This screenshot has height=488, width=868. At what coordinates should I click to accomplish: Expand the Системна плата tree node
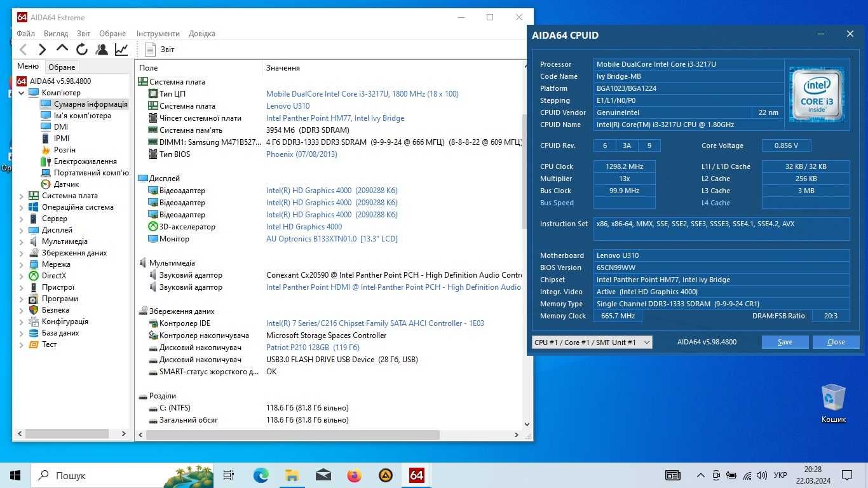pyautogui.click(x=21, y=196)
